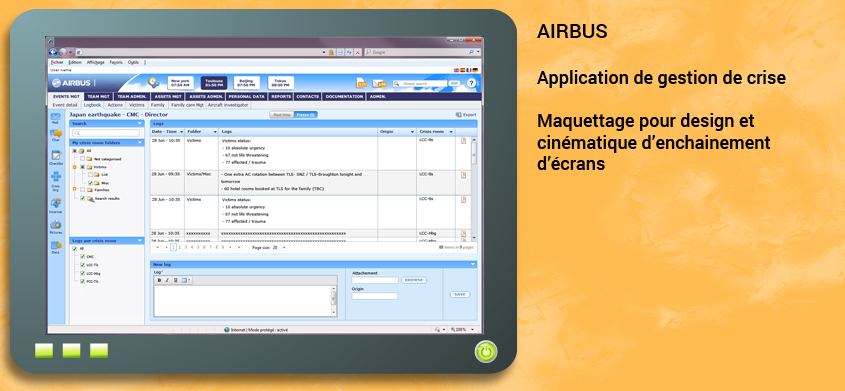845x391 pixels.
Task: Open the Mail sidebar icon
Action: 55,117
